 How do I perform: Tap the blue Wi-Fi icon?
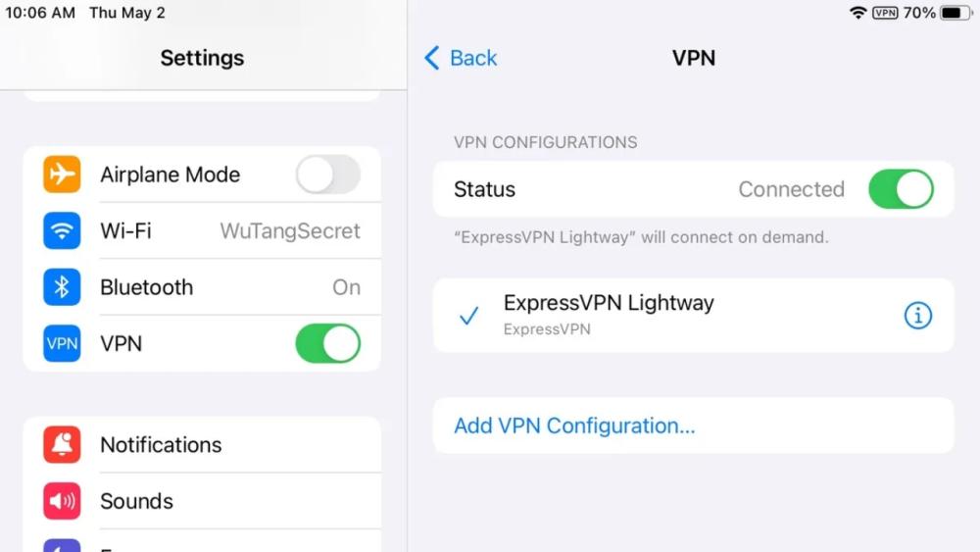62,230
